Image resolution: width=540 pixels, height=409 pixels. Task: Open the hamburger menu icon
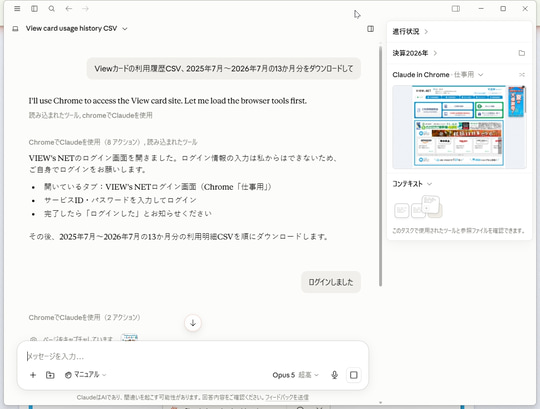coord(17,9)
